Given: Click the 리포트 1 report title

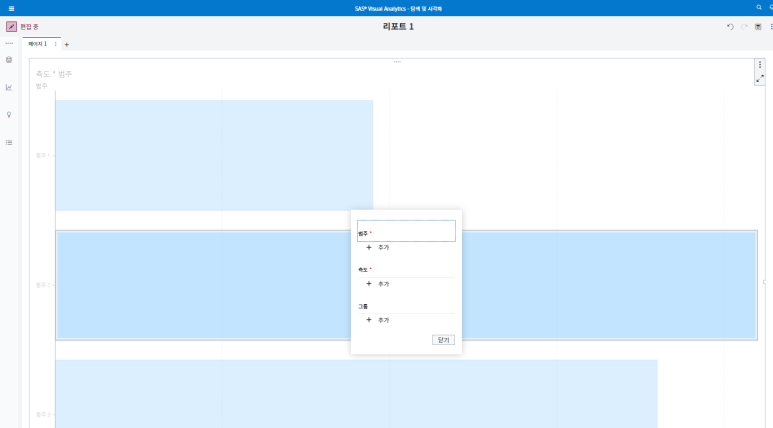Looking at the screenshot, I should [x=398, y=27].
